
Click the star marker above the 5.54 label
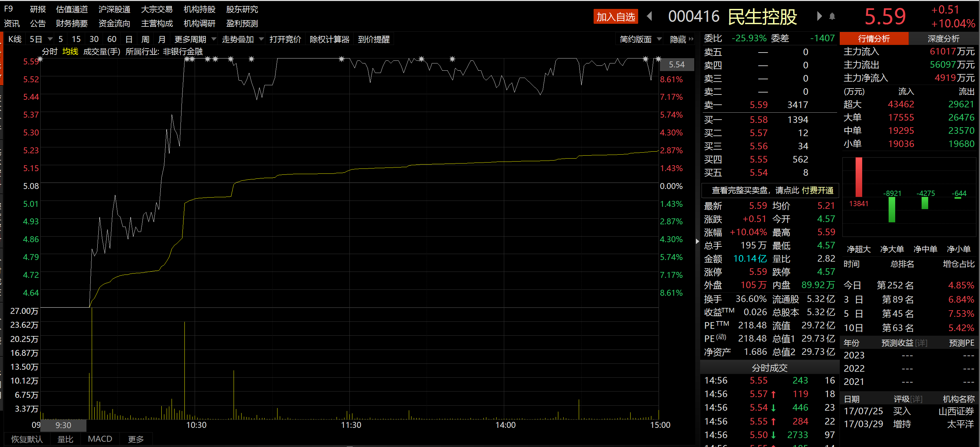[x=658, y=59]
